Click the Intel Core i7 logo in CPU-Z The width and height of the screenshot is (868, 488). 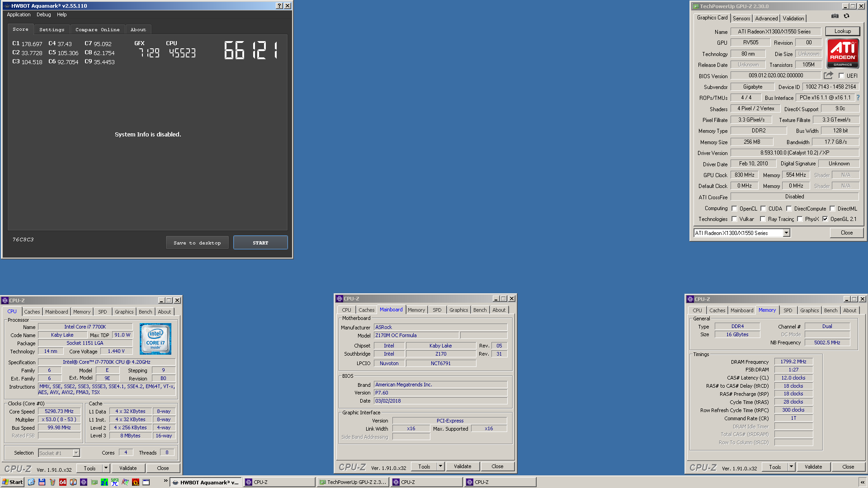tap(156, 339)
